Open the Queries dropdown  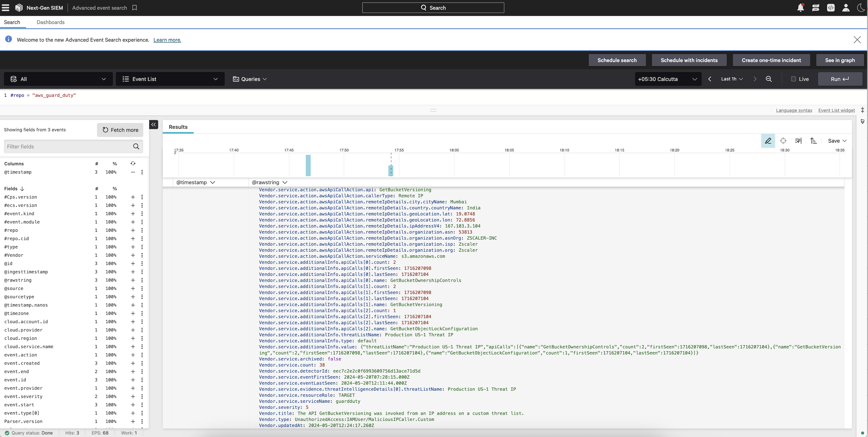pyautogui.click(x=250, y=79)
